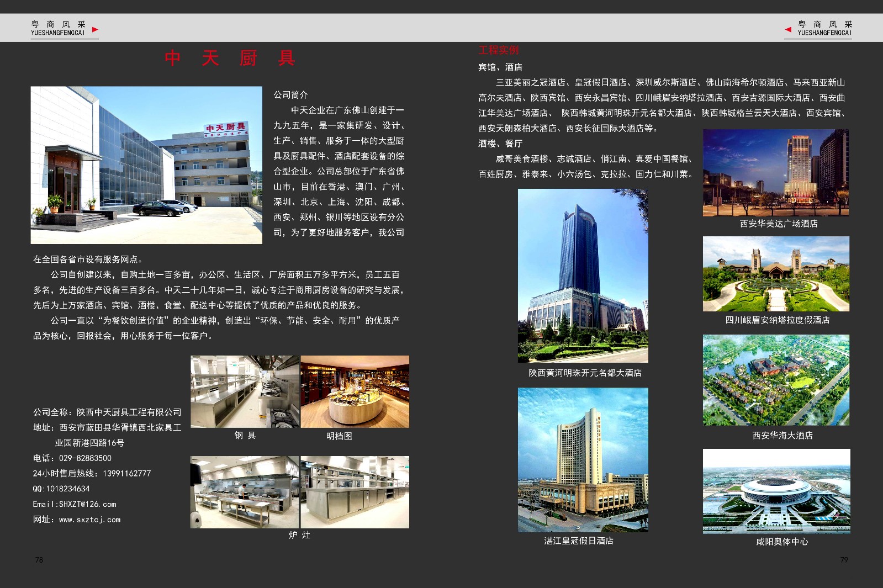883x588 pixels.
Task: Click the red arrow beside left YUESHANGFENGCAI header
Action: 95,29
